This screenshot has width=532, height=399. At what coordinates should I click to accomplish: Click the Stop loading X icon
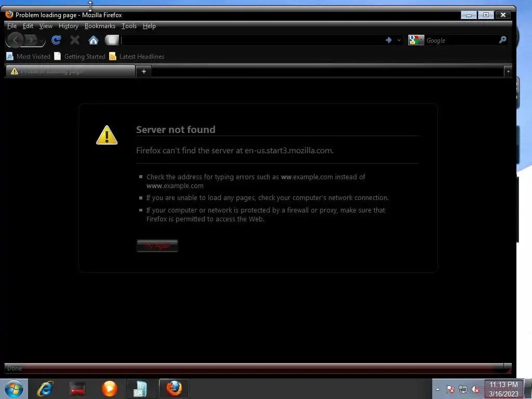point(75,41)
